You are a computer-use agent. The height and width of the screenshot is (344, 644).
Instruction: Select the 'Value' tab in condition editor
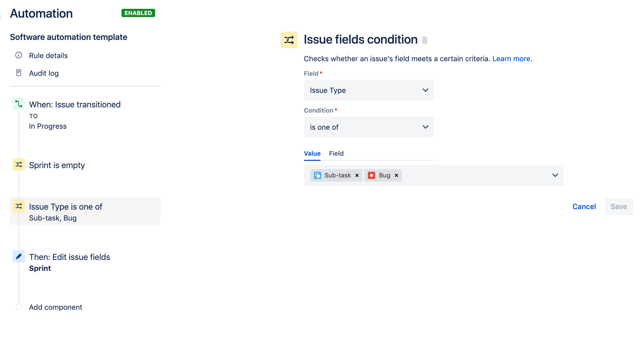pyautogui.click(x=313, y=153)
